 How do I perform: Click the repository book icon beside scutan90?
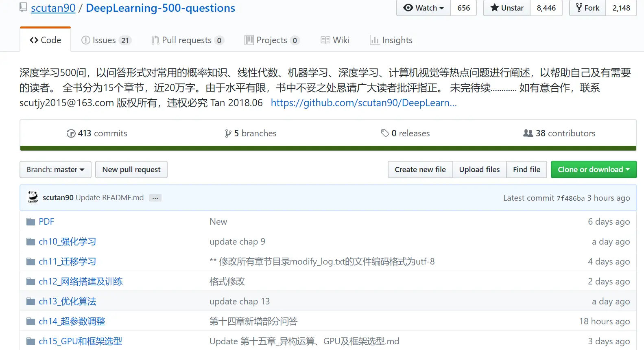[x=23, y=7]
